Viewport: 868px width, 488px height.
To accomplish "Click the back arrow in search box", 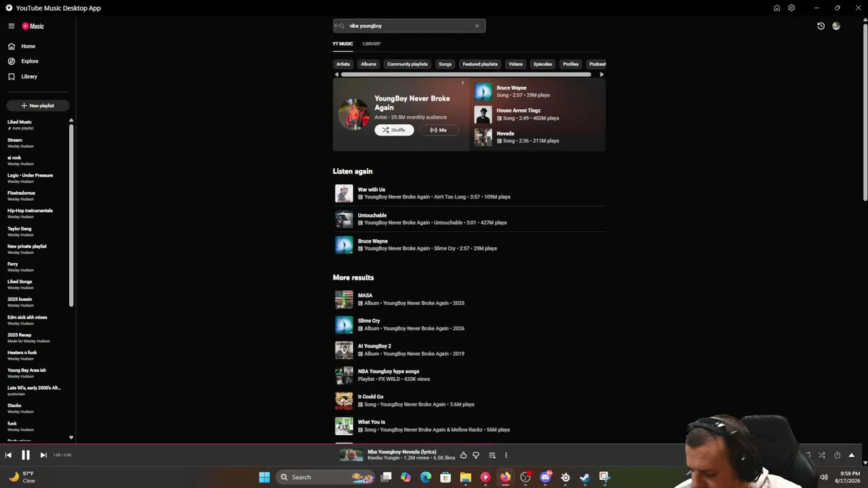I will 337,26.
